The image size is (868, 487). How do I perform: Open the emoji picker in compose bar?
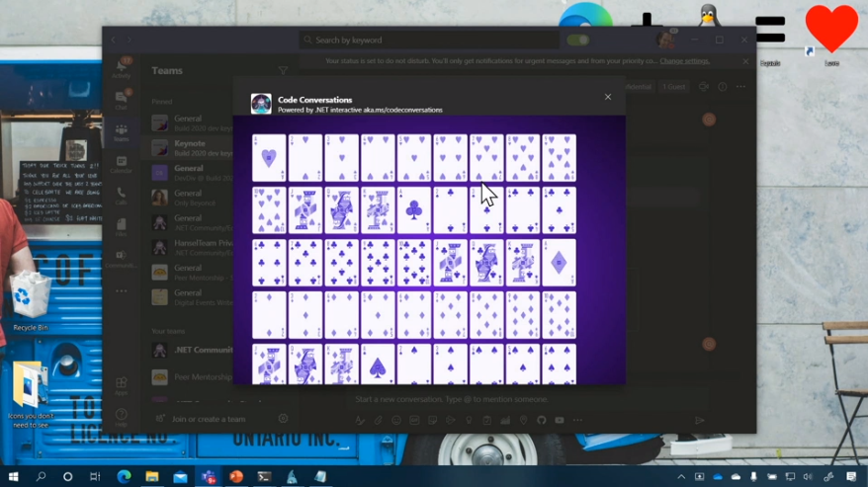[396, 421]
